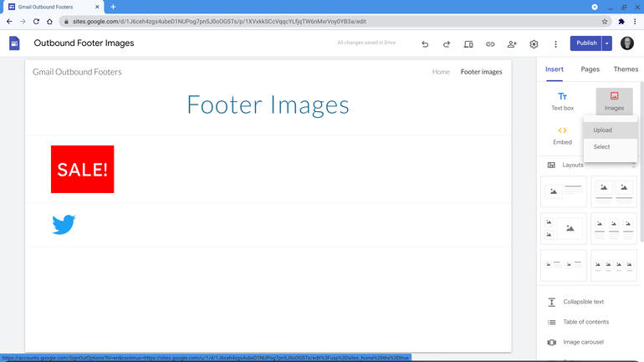The height and width of the screenshot is (362, 644).
Task: Bookmark this page with the star
Action: click(605, 22)
